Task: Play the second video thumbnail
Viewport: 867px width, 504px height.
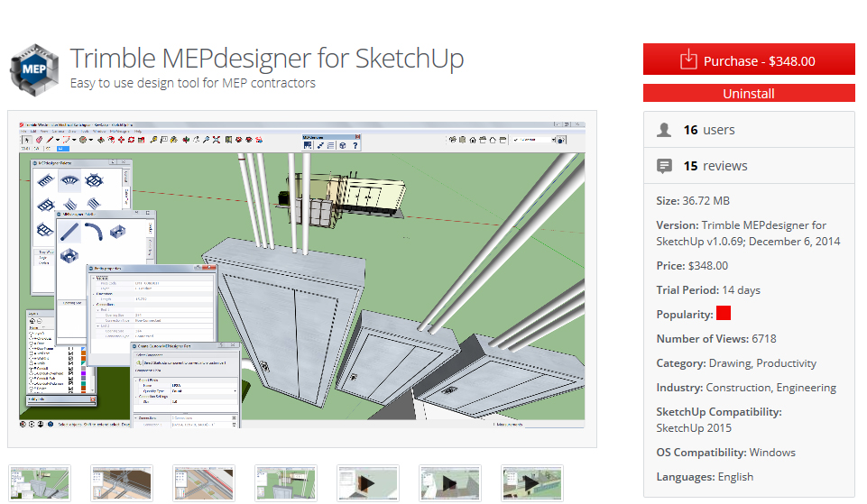Action: coord(450,483)
